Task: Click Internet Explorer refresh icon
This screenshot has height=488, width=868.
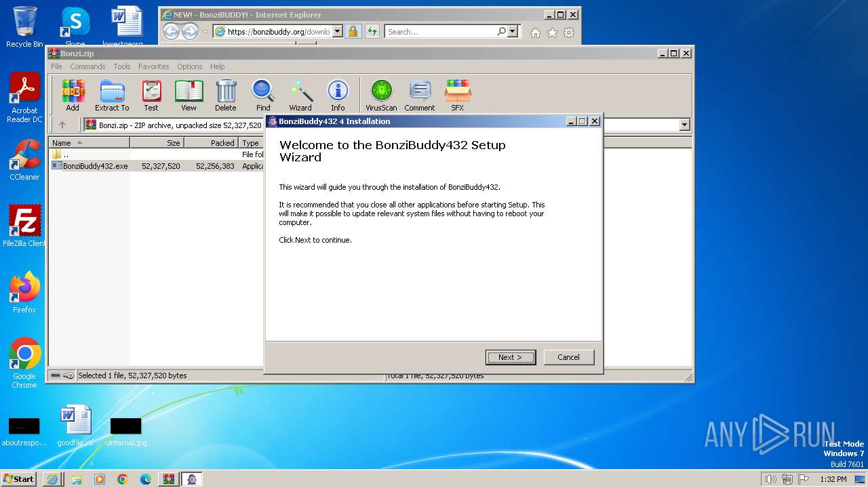Action: [x=372, y=31]
